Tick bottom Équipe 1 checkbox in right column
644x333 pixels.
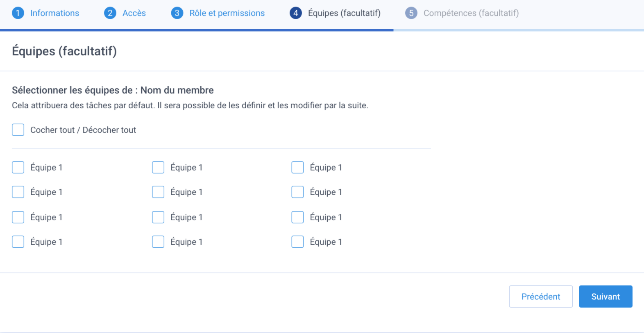click(297, 242)
